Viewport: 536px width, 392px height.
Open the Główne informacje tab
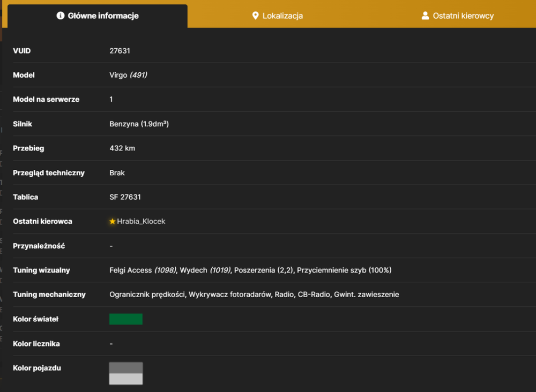click(x=98, y=16)
